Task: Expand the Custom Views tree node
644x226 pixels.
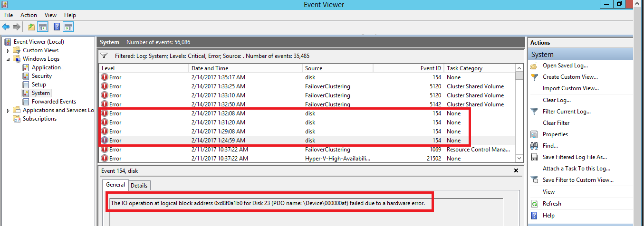Action: [x=8, y=50]
